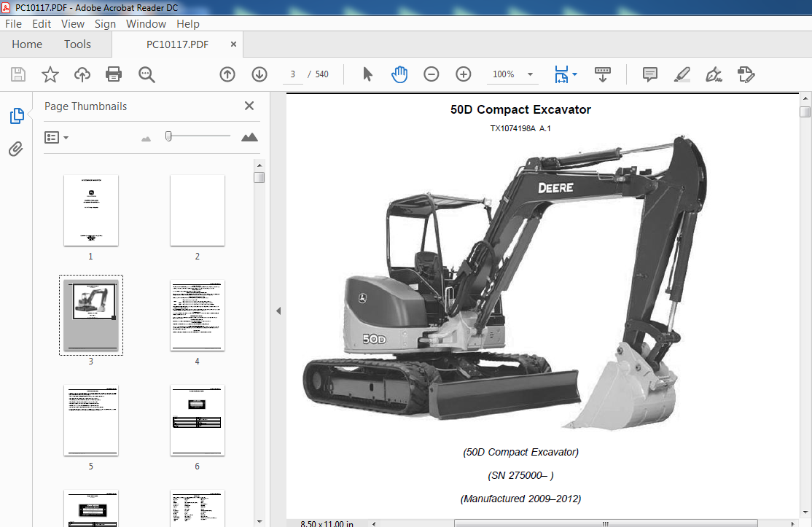
Task: Go to next page arrow
Action: (259, 74)
